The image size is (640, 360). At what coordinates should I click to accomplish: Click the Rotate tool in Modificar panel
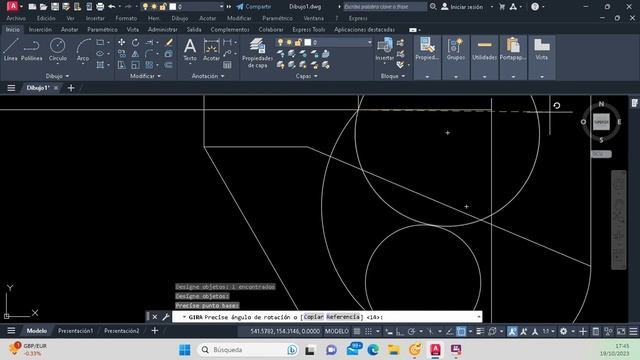pos(135,42)
